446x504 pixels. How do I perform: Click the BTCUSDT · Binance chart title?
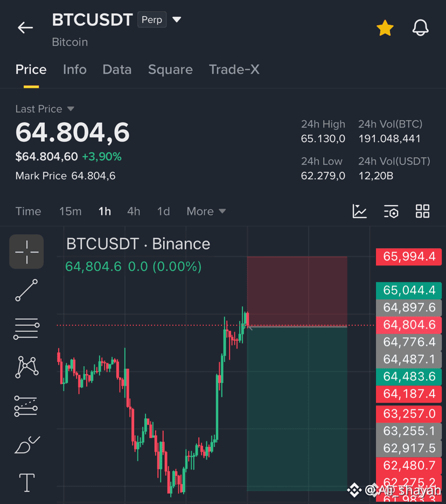(x=138, y=244)
